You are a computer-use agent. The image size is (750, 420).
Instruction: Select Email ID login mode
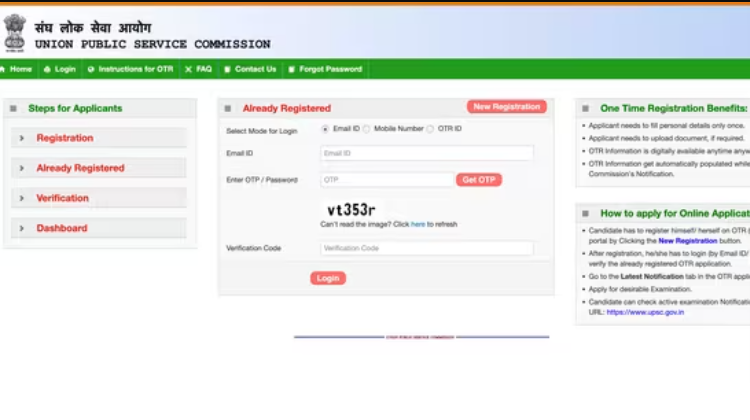point(325,129)
